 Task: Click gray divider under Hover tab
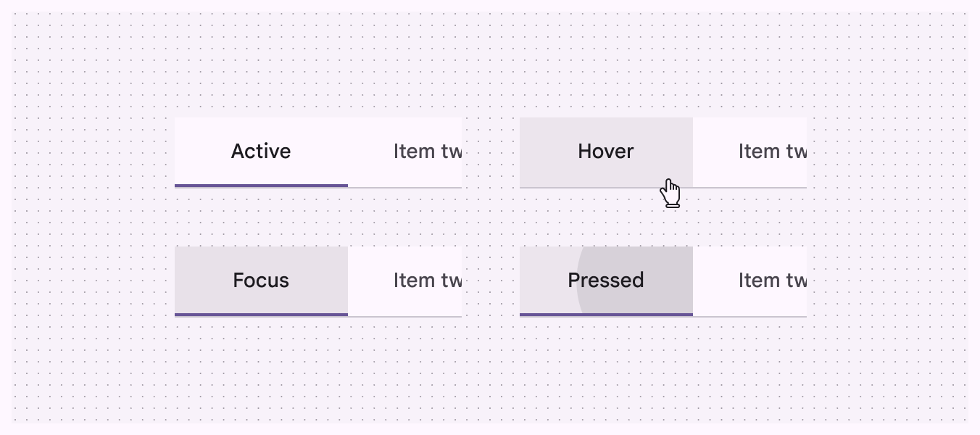[x=580, y=188]
